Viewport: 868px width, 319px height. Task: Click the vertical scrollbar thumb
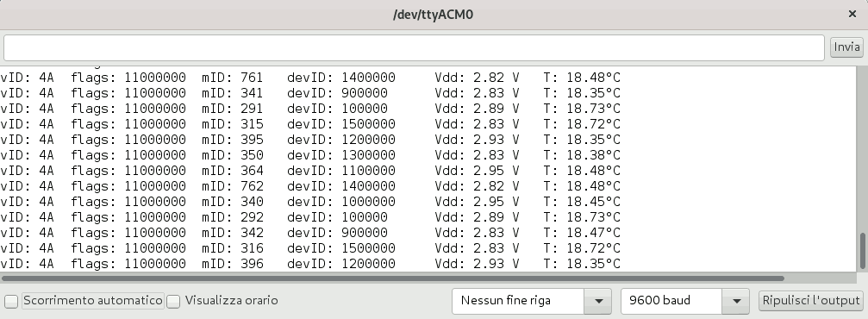[x=862, y=250]
